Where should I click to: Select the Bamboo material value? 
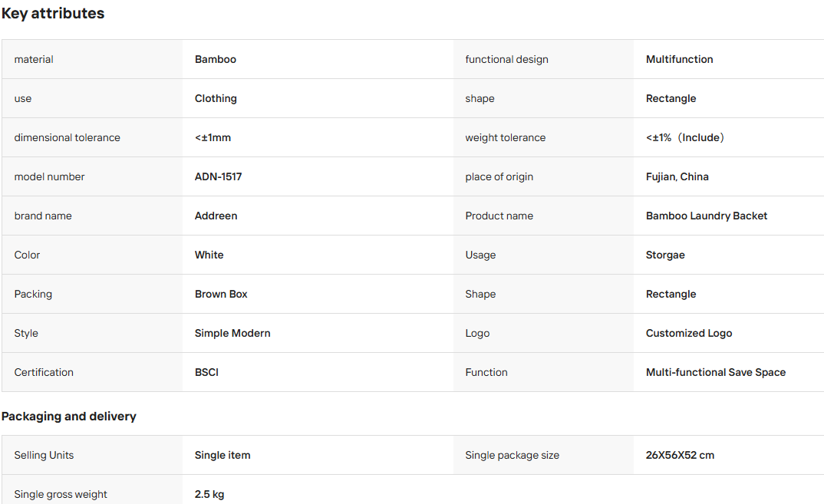tap(216, 59)
